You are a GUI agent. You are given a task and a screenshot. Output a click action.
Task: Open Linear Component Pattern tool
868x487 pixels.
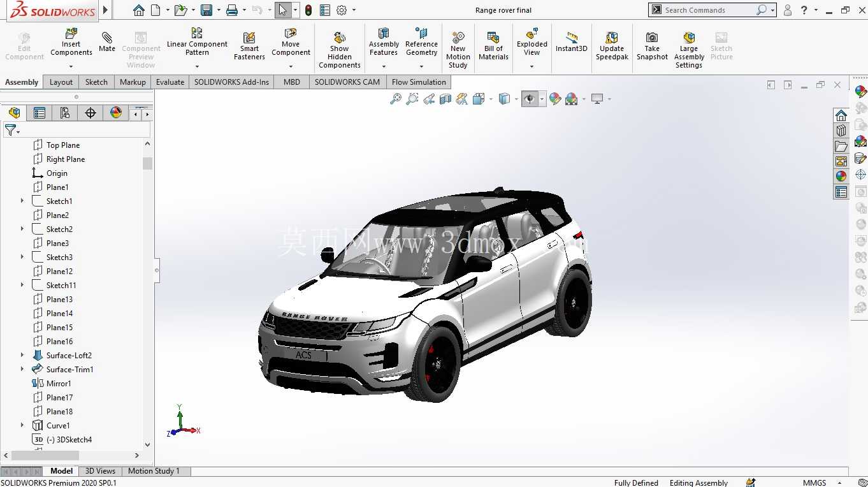[x=197, y=41]
